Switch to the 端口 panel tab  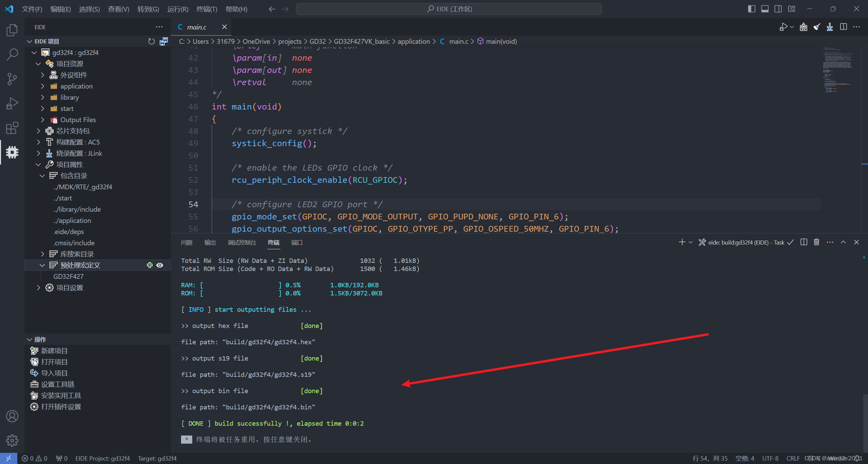pos(297,243)
